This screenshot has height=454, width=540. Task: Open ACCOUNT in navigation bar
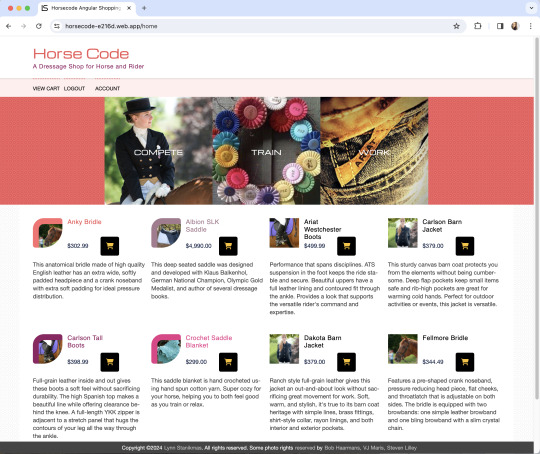click(x=107, y=89)
